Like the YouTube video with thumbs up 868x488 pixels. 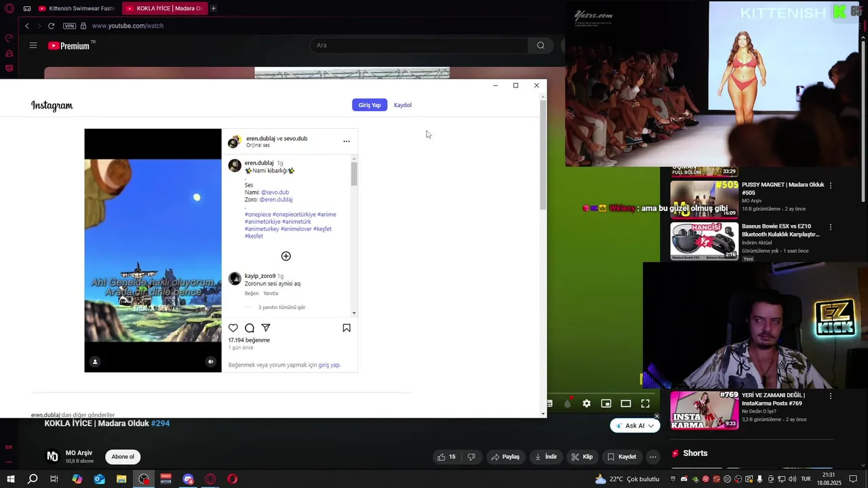click(x=447, y=457)
